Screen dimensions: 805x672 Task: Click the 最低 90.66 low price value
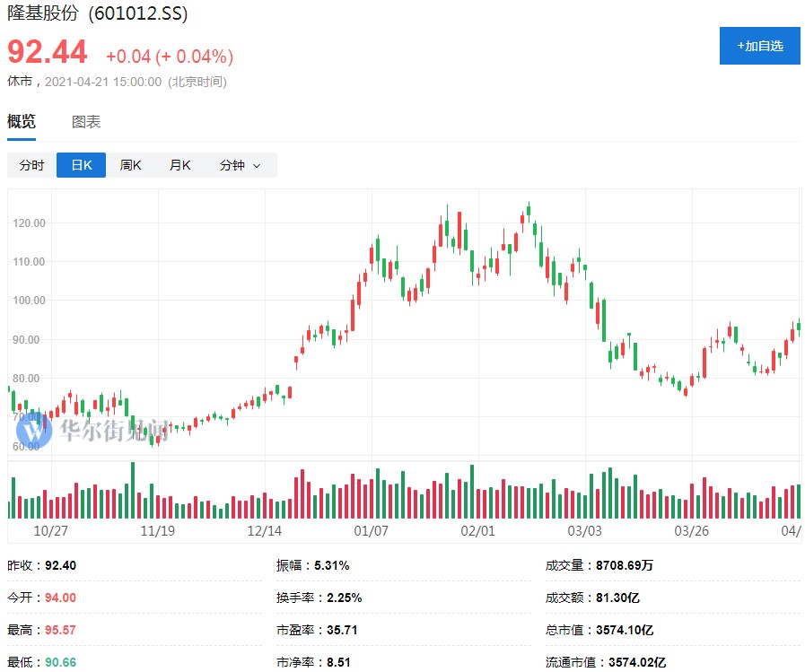pyautogui.click(x=61, y=662)
